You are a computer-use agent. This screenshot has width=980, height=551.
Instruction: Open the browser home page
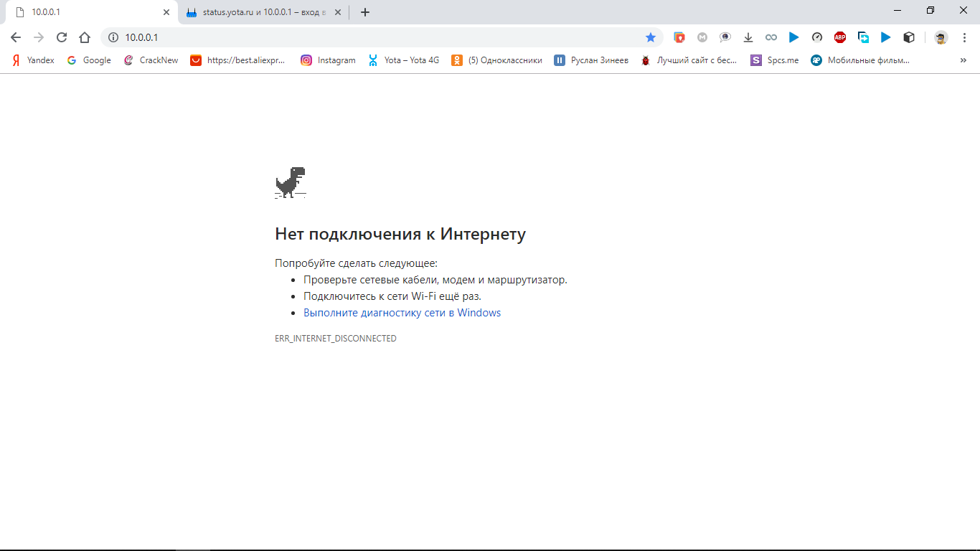click(85, 37)
